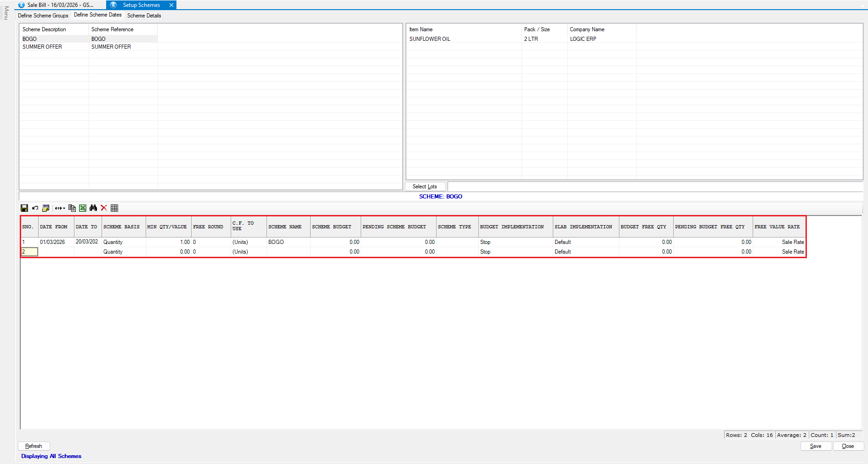Click the copy documents icon
Viewport: 868px width, 464px height.
(72, 208)
